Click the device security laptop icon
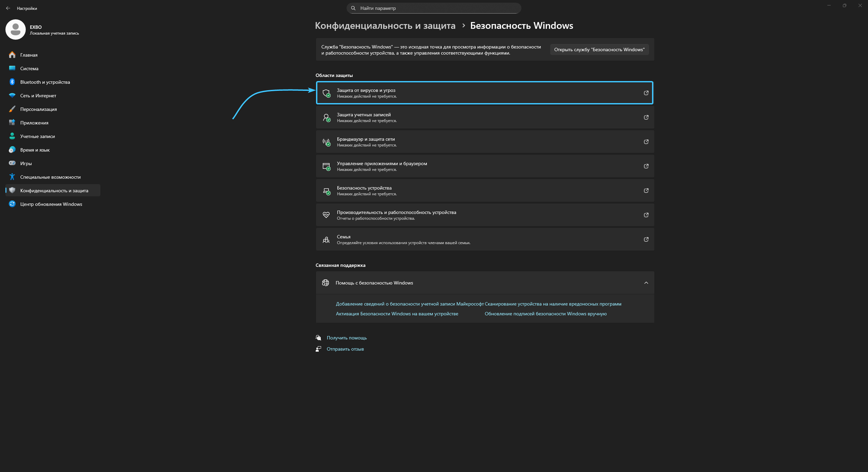This screenshot has width=868, height=472. pyautogui.click(x=326, y=191)
